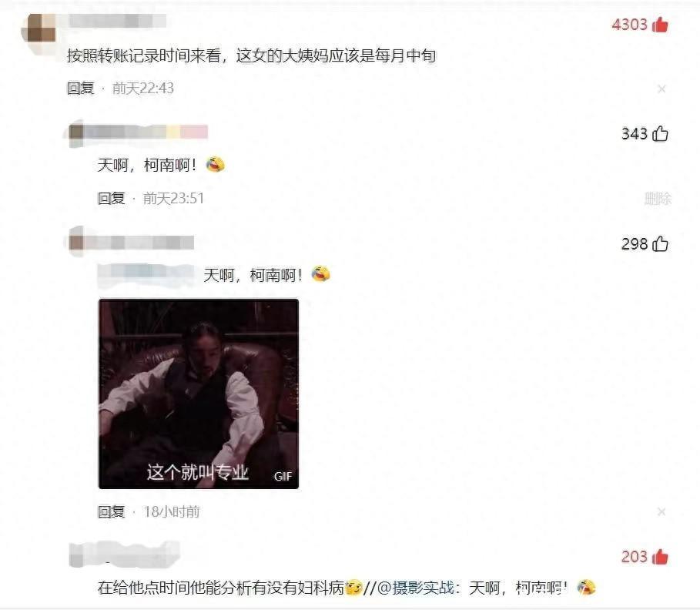Open the username of the 343-like reply
Image resolution: width=700 pixels, height=610 pixels.
139,132
